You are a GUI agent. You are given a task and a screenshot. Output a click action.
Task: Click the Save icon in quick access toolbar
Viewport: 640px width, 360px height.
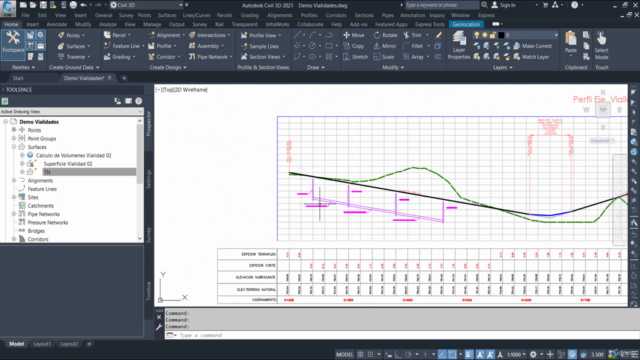[x=43, y=5]
